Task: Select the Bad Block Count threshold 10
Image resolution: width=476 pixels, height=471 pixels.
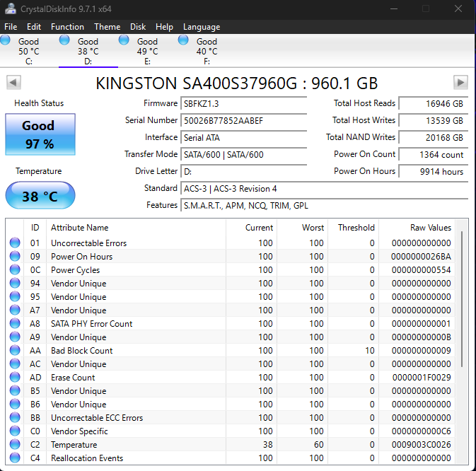Action: click(x=370, y=351)
